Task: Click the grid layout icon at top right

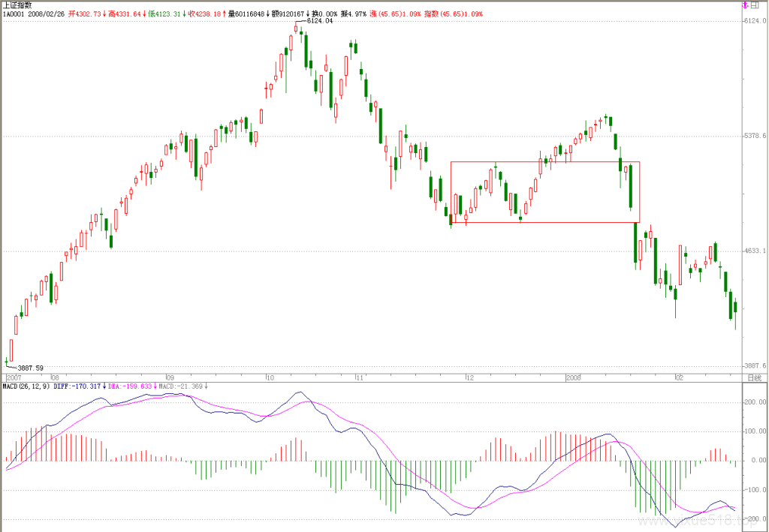Action: coord(754,5)
